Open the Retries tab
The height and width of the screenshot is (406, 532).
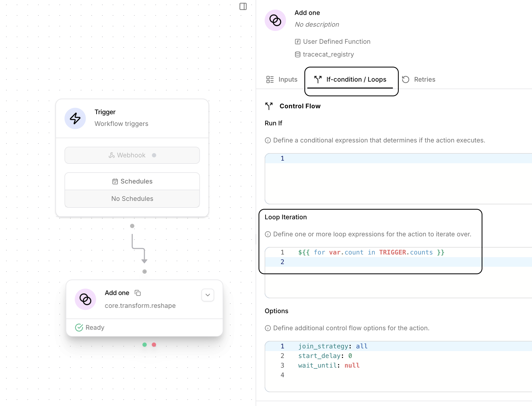point(418,79)
